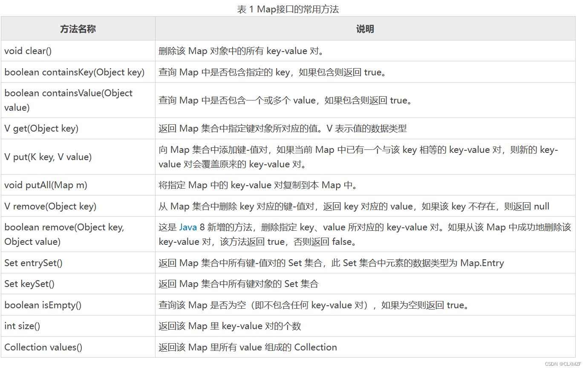Open the Java hyperlink in the remove row

(188, 227)
